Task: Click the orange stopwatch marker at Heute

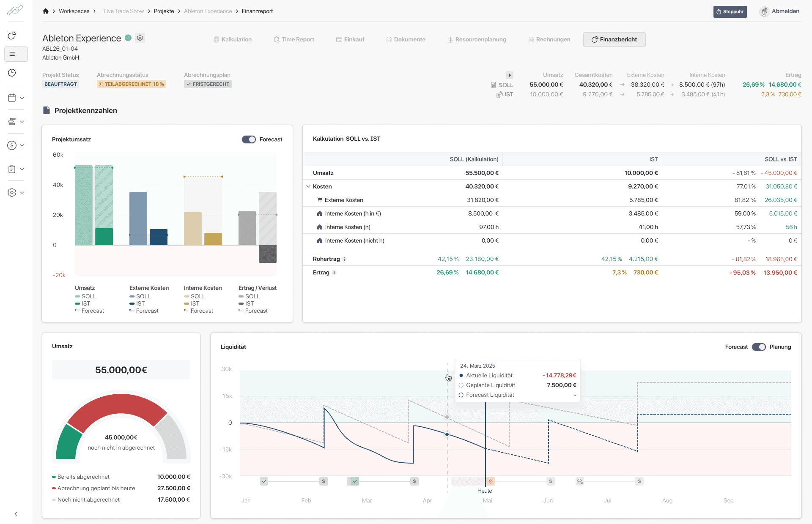Action: point(491,481)
